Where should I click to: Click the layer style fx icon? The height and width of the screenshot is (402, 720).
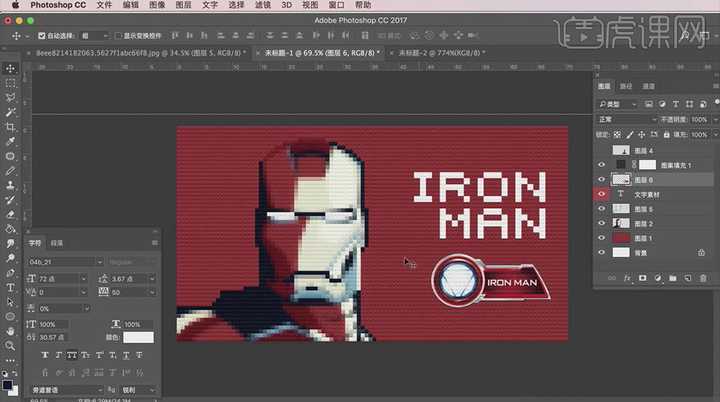click(x=627, y=278)
